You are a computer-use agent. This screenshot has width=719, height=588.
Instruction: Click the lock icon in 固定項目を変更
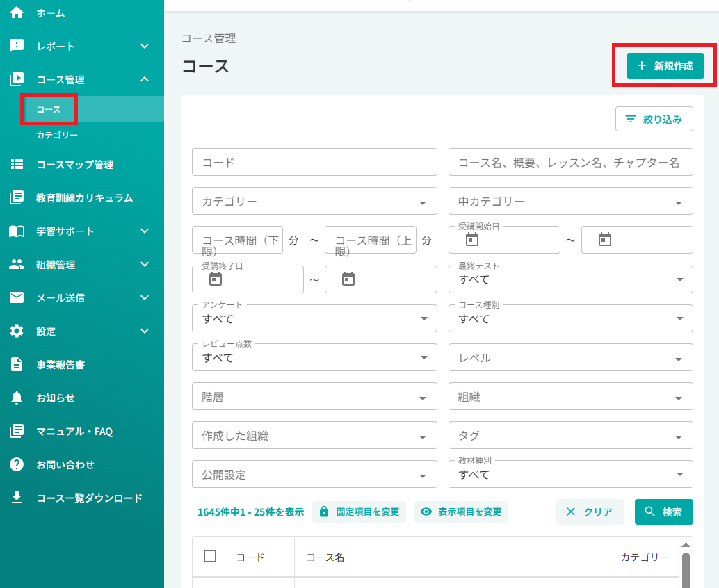coord(324,512)
